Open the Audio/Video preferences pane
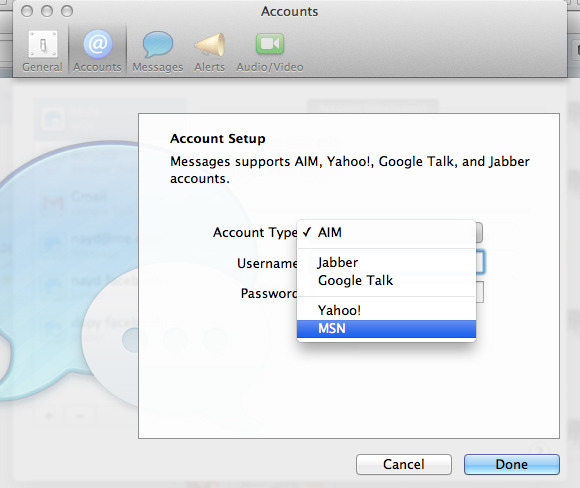The image size is (580, 488). point(270,51)
